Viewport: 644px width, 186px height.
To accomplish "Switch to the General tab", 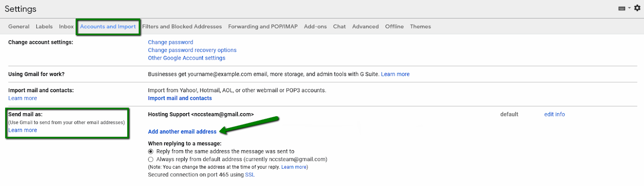I will point(19,27).
